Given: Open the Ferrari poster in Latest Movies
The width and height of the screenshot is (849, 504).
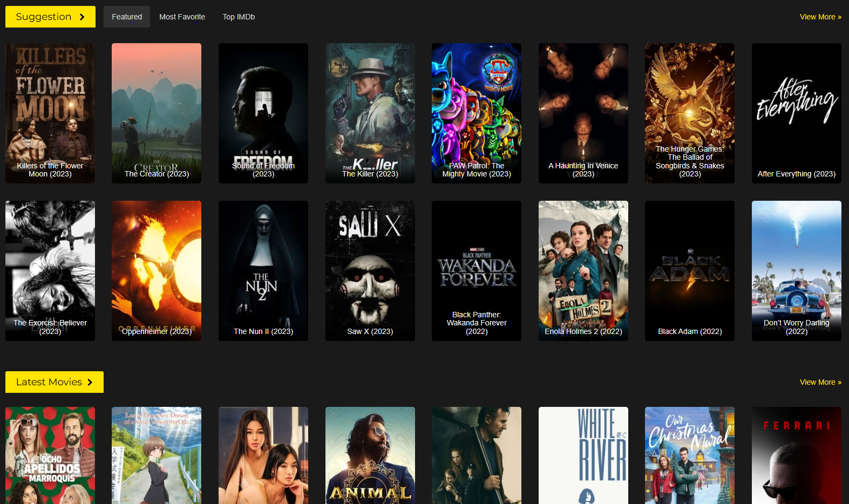Looking at the screenshot, I should pyautogui.click(x=797, y=455).
